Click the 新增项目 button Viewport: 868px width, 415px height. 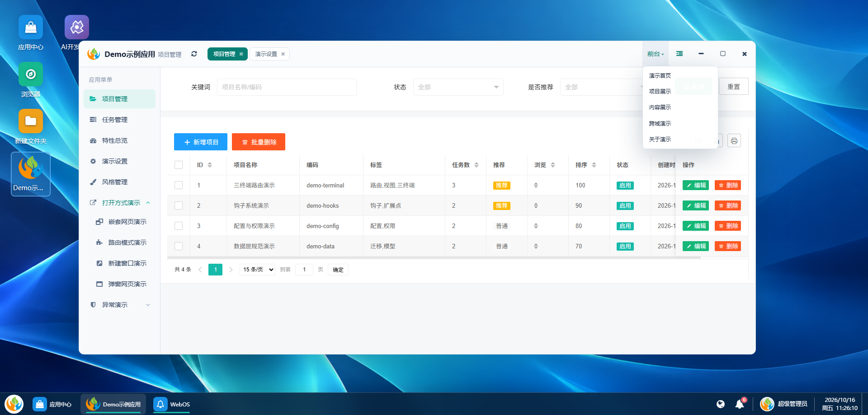201,142
